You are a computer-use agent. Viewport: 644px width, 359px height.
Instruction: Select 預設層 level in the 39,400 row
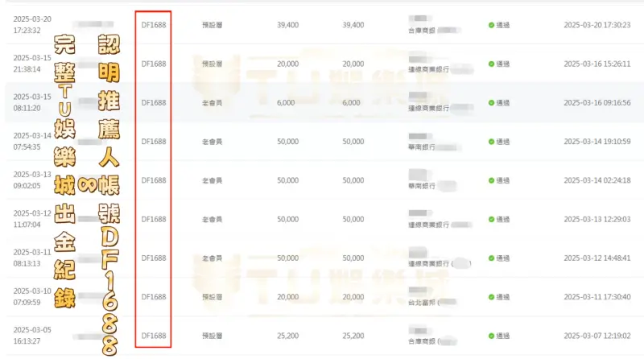coord(213,25)
